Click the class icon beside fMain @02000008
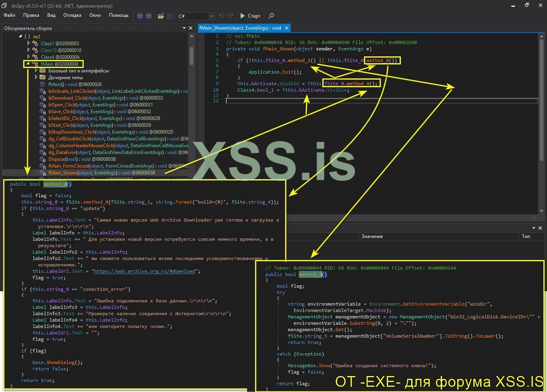The width and height of the screenshot is (547, 392). coord(35,64)
